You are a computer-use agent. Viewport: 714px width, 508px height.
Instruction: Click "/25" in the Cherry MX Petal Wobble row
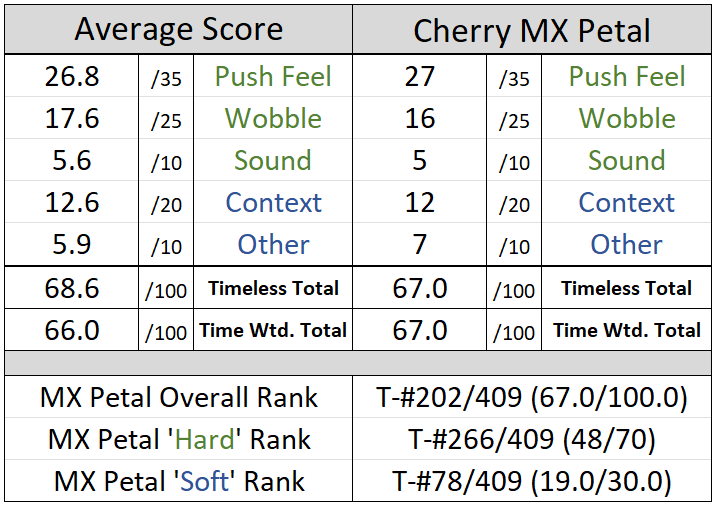click(514, 121)
